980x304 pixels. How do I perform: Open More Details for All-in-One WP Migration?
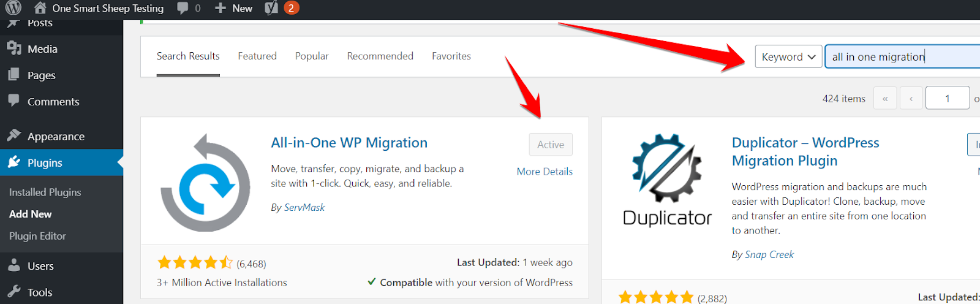pyautogui.click(x=545, y=172)
